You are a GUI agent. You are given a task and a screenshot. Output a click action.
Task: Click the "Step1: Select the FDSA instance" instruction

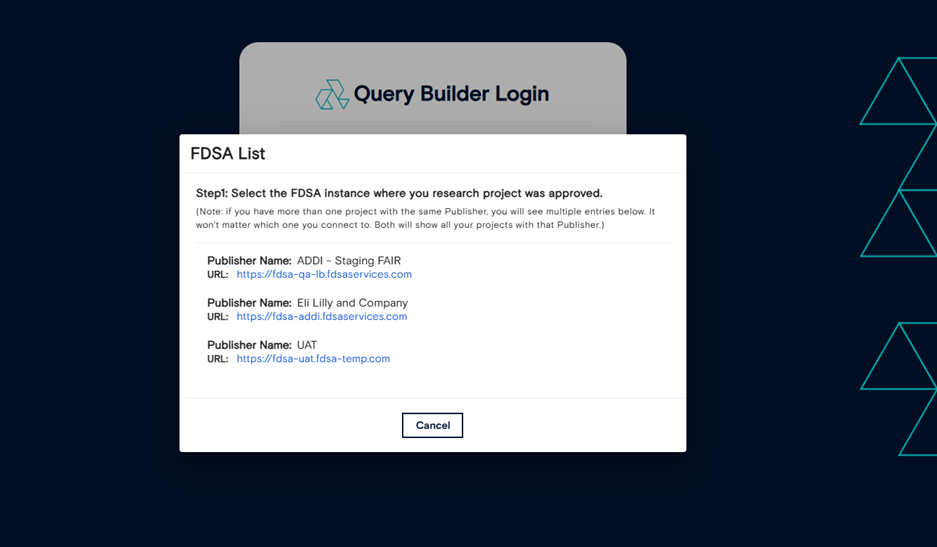click(x=399, y=193)
